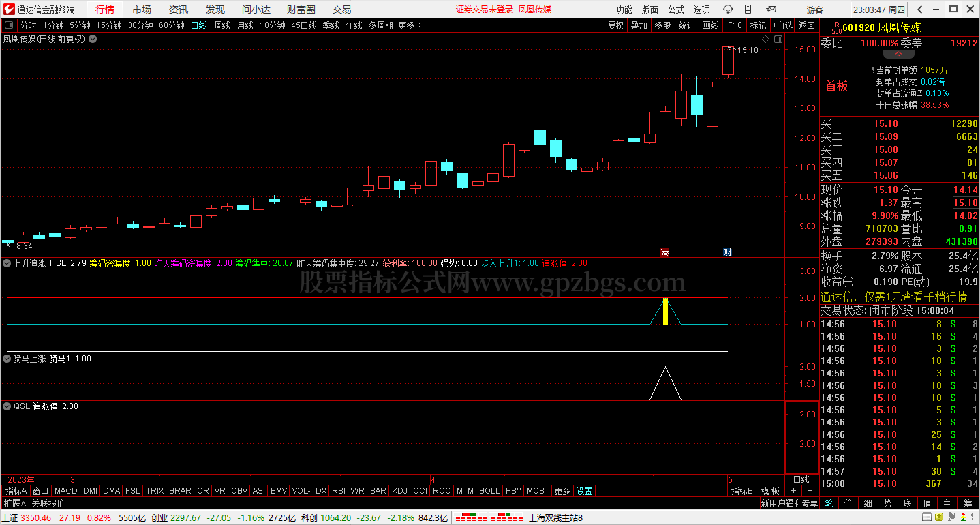Switch tick panel to 价 mode
This screenshot has width=980, height=525.
click(x=848, y=503)
